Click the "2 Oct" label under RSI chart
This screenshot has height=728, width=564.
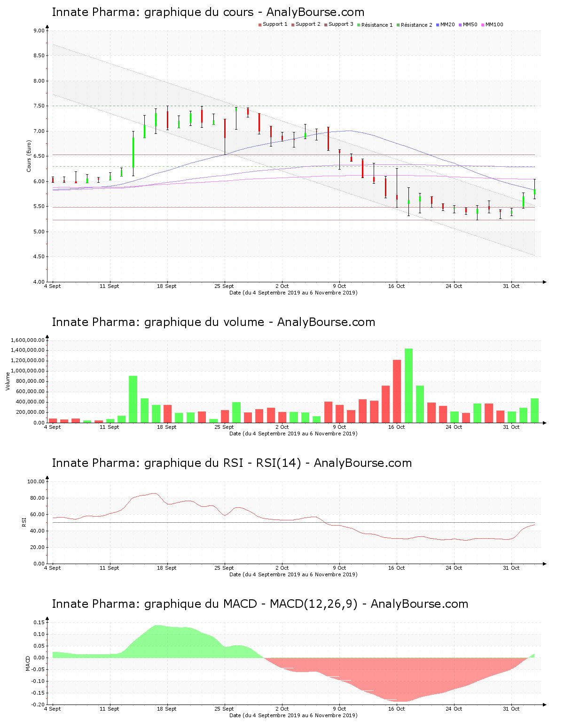(x=282, y=568)
